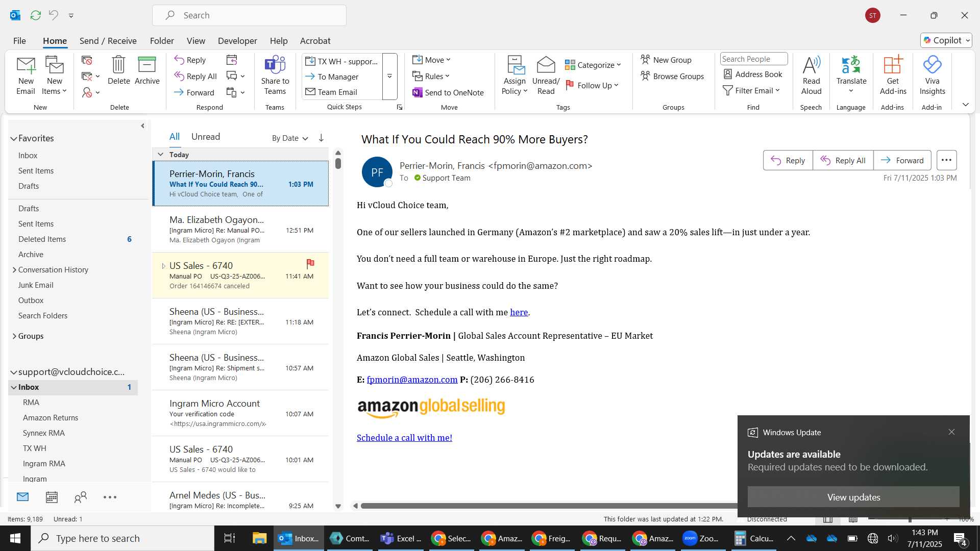Click the fpmorin@amazon.com email link
This screenshot has height=551, width=980.
(x=412, y=380)
